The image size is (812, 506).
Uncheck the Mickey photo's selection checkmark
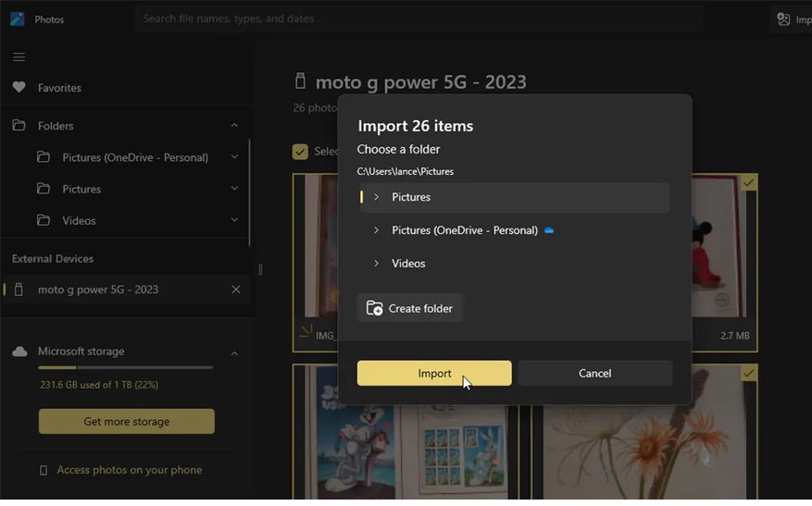pos(748,182)
